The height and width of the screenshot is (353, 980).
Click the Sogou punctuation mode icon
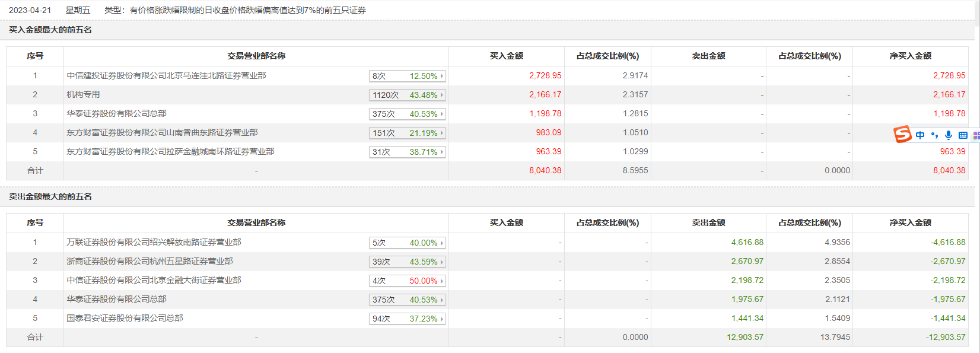coord(935,135)
